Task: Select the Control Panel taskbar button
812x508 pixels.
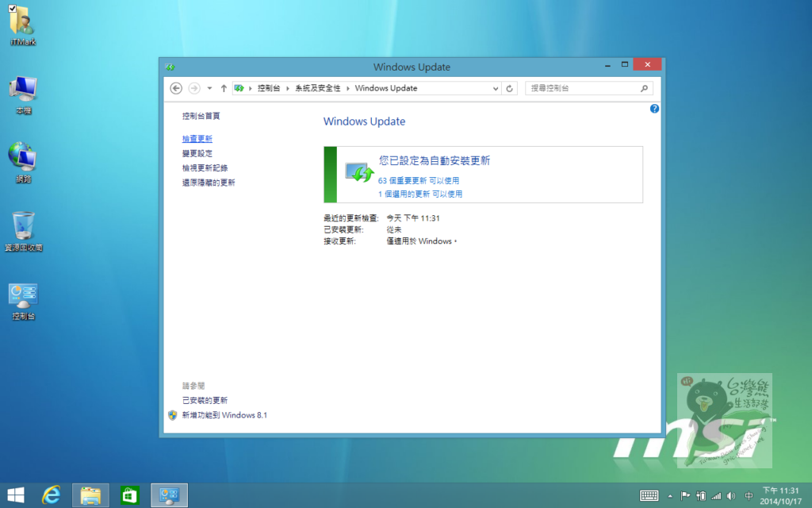Action: click(x=170, y=495)
